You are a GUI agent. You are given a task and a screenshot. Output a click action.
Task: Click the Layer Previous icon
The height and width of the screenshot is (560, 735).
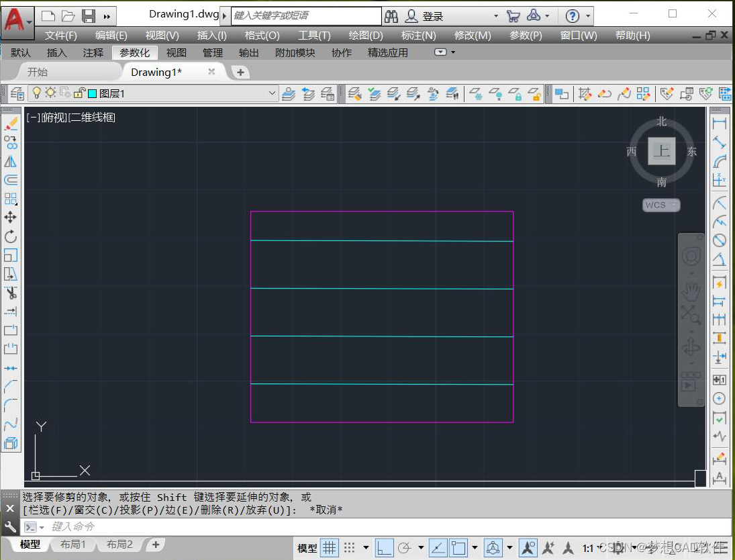[x=308, y=94]
